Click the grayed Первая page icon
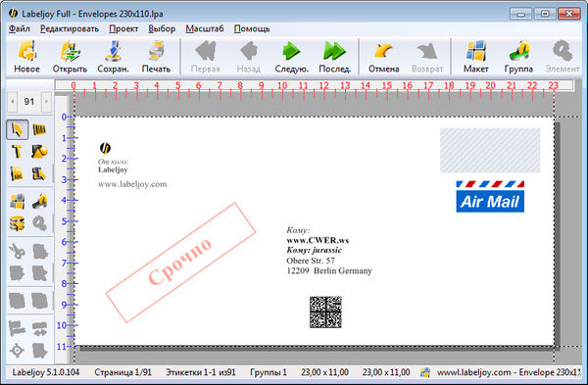 (x=205, y=57)
